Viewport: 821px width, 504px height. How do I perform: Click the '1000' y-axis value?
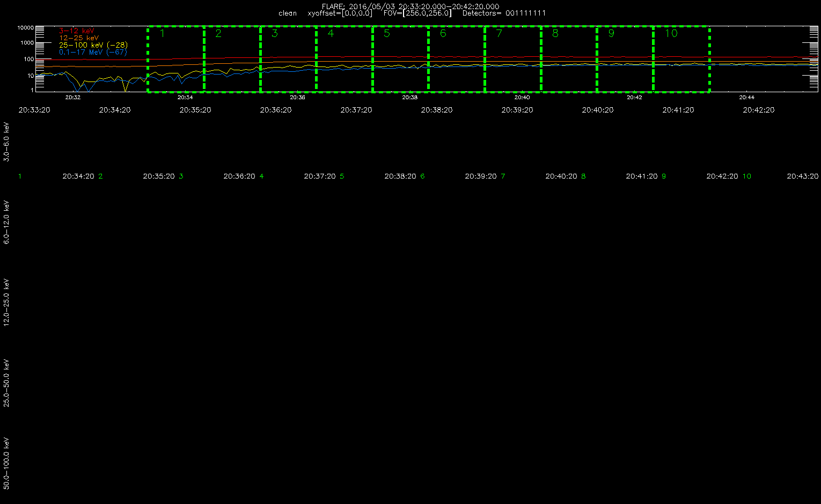point(27,43)
